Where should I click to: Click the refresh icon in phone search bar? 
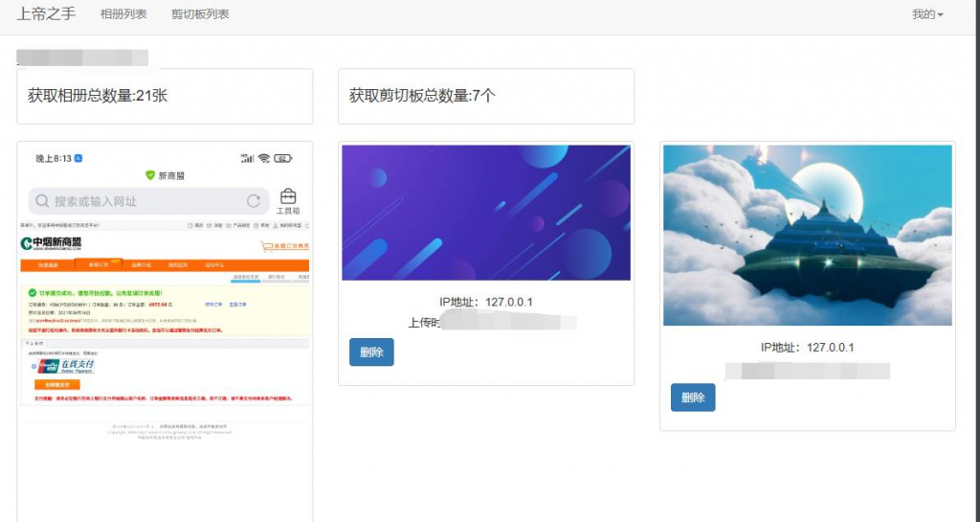(253, 201)
